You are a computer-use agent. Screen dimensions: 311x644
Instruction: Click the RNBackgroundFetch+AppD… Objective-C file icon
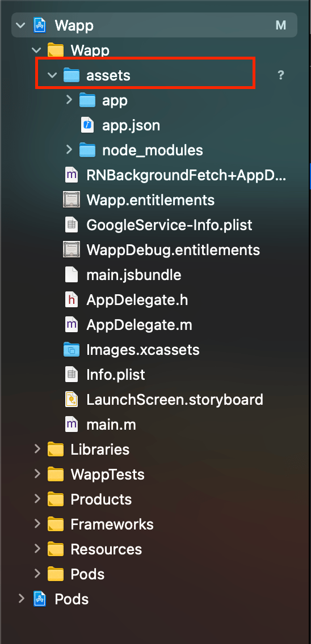point(72,175)
